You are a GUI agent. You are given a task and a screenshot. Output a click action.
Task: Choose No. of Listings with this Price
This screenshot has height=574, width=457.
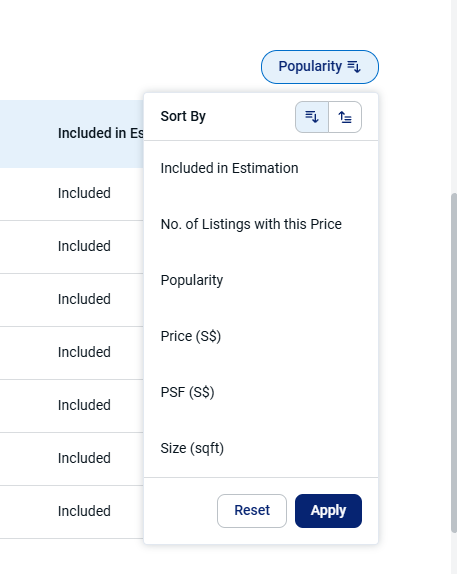coord(261,224)
